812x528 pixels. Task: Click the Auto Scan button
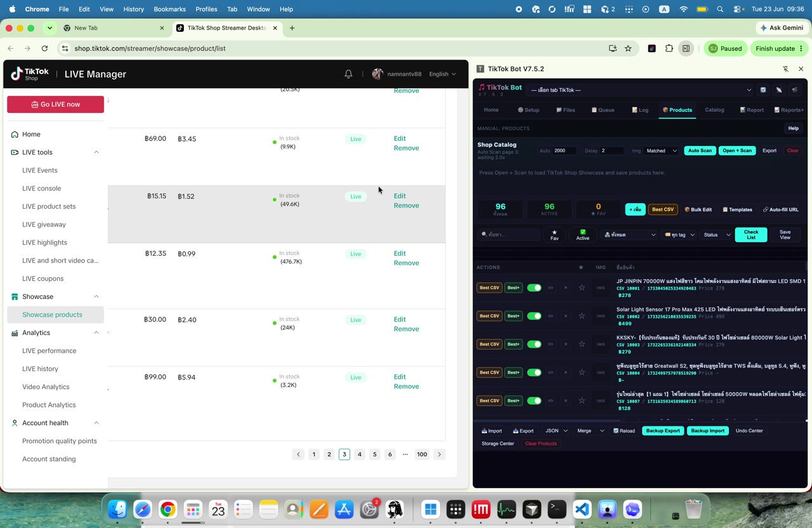pyautogui.click(x=700, y=150)
